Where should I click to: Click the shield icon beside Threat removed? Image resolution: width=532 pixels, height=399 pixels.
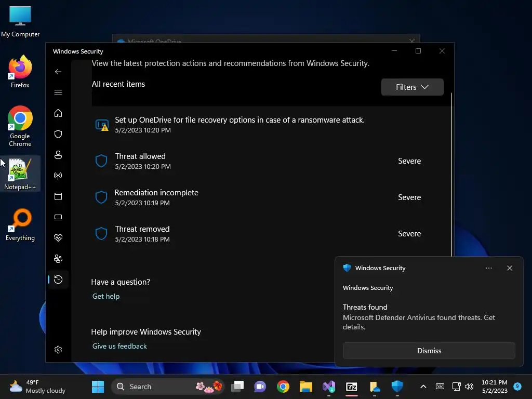(x=101, y=233)
